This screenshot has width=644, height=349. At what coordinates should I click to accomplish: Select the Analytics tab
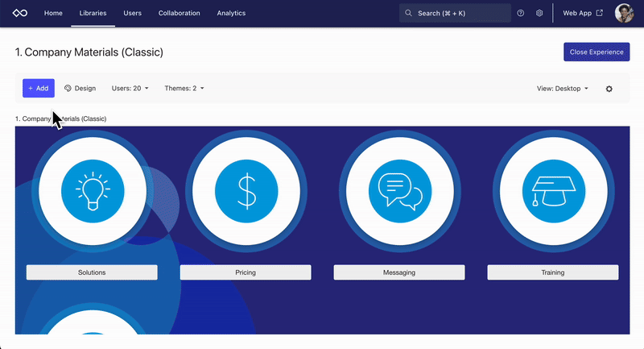click(x=231, y=13)
